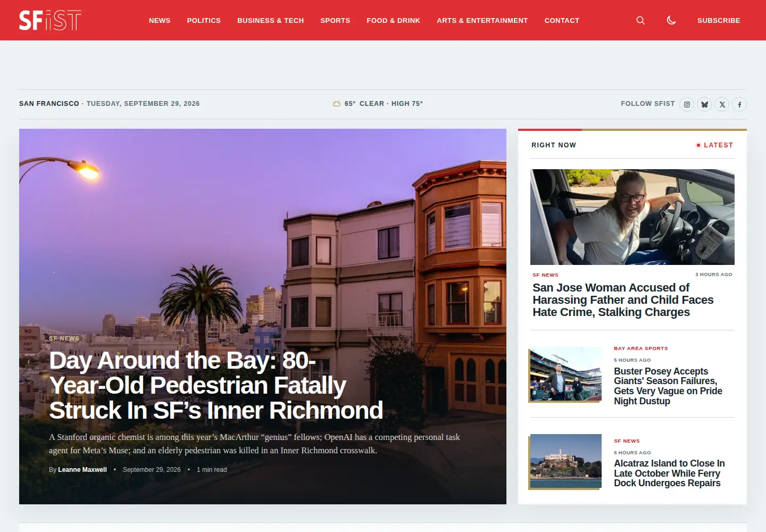Click author Leanne Maxwell link
Image resolution: width=766 pixels, height=532 pixels.
pyautogui.click(x=82, y=470)
